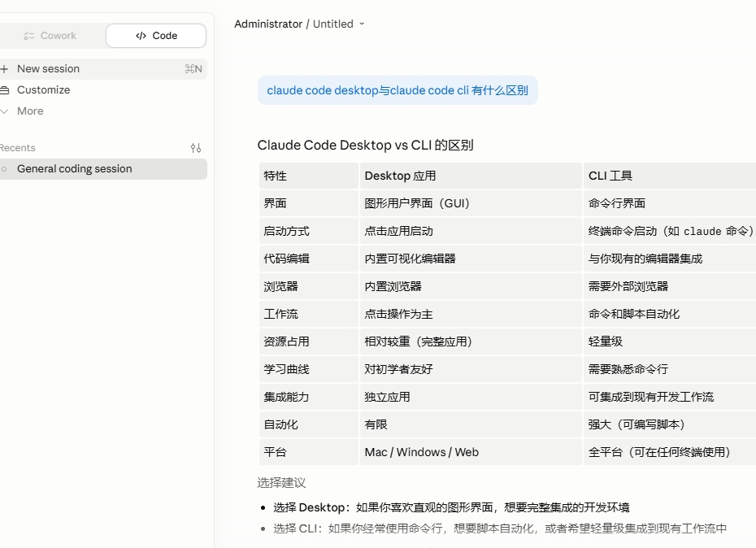The image size is (756, 548).
Task: Click the '命令行界面' cell
Action: click(x=670, y=203)
